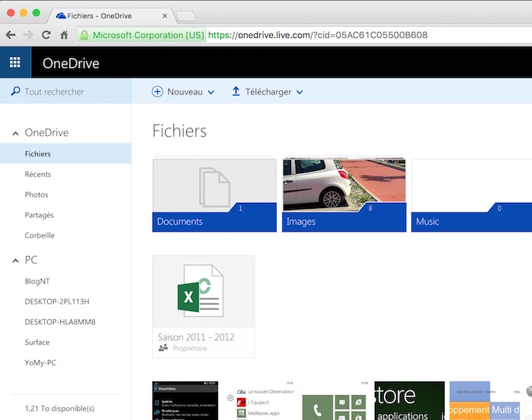
Task: Close the Fichiers - OneDrive tab
Action: pyautogui.click(x=165, y=16)
